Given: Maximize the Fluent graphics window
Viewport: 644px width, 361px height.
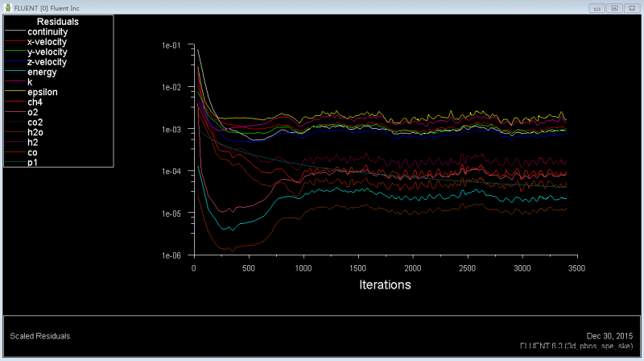Looking at the screenshot, I should (x=613, y=8).
